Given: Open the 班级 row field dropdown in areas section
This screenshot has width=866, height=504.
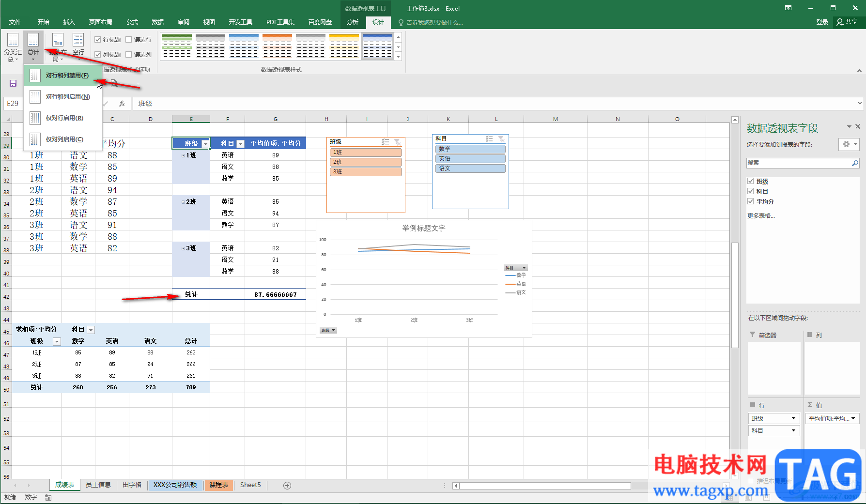Looking at the screenshot, I should [793, 418].
